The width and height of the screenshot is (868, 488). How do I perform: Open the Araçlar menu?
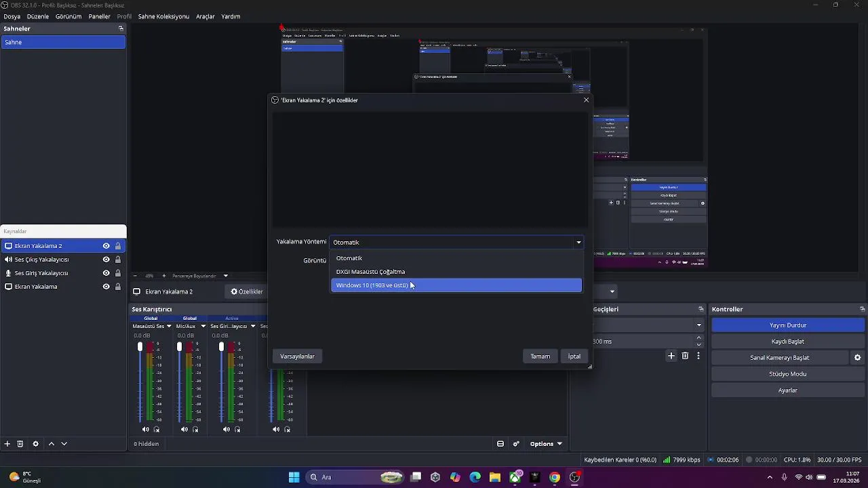pos(205,16)
